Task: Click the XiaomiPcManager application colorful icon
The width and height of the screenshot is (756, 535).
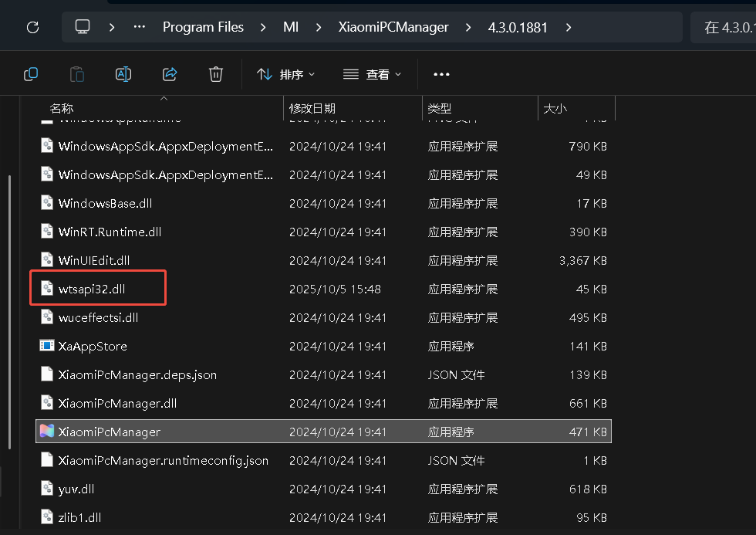Action: pos(47,432)
